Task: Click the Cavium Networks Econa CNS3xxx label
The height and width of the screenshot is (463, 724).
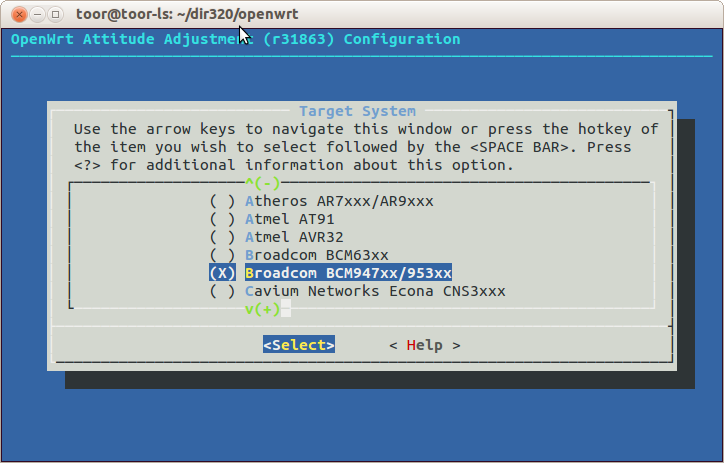Action: (x=375, y=291)
